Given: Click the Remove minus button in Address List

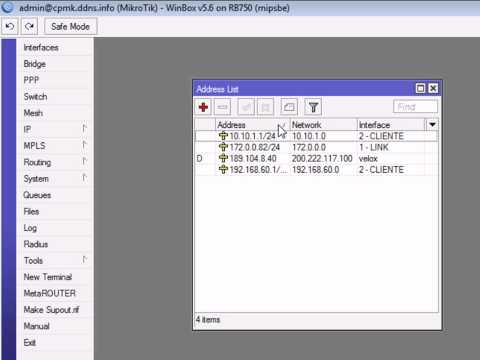Looking at the screenshot, I should click(222, 107).
